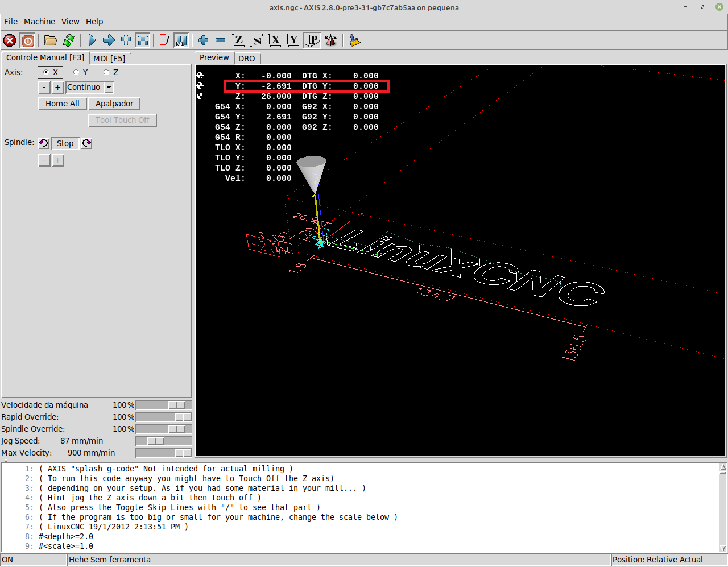
Task: Switch to Z top view
Action: 238,40
